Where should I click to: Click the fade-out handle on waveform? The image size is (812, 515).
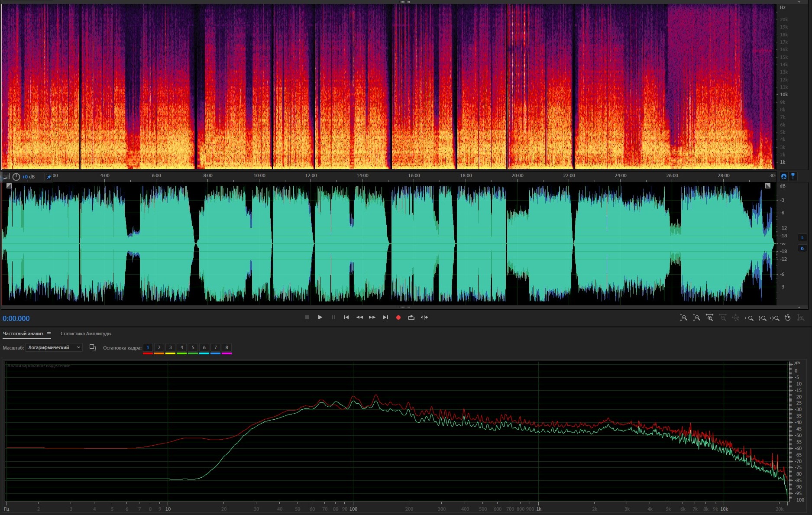pyautogui.click(x=768, y=186)
